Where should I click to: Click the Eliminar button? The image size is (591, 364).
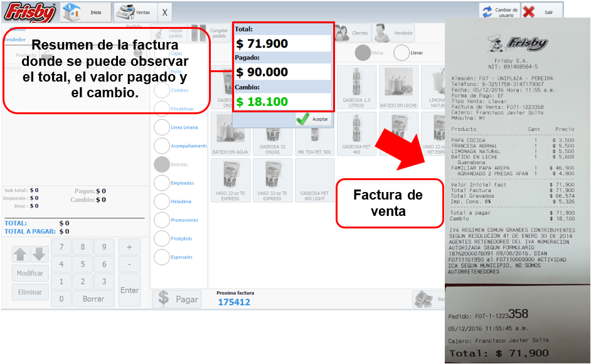pyautogui.click(x=30, y=292)
